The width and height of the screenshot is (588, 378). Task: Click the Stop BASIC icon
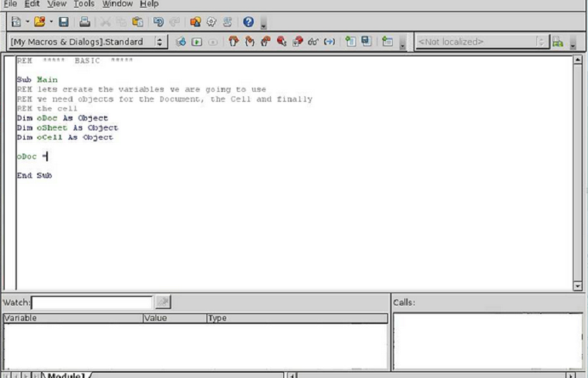[213, 42]
